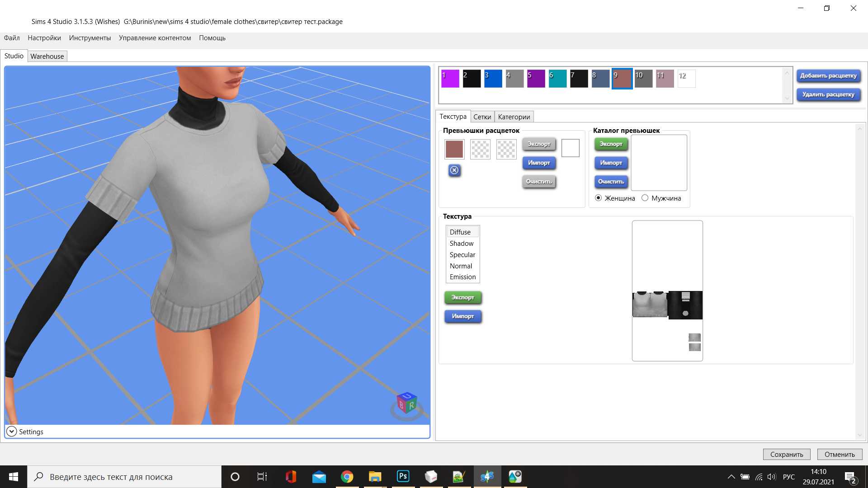Select the Shadow texture type in the list
This screenshot has width=868, height=488.
[461, 243]
